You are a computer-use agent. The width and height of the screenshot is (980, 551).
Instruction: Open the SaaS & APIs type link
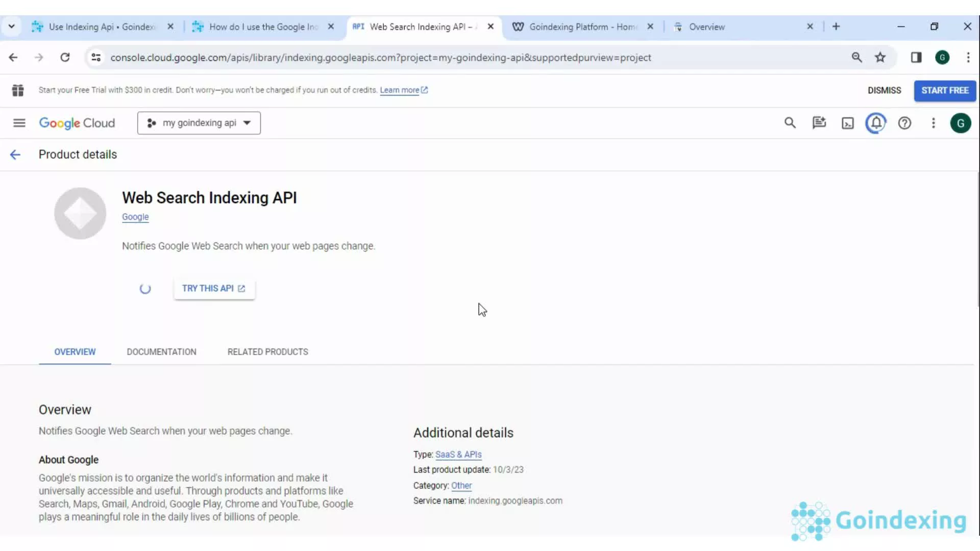point(458,455)
